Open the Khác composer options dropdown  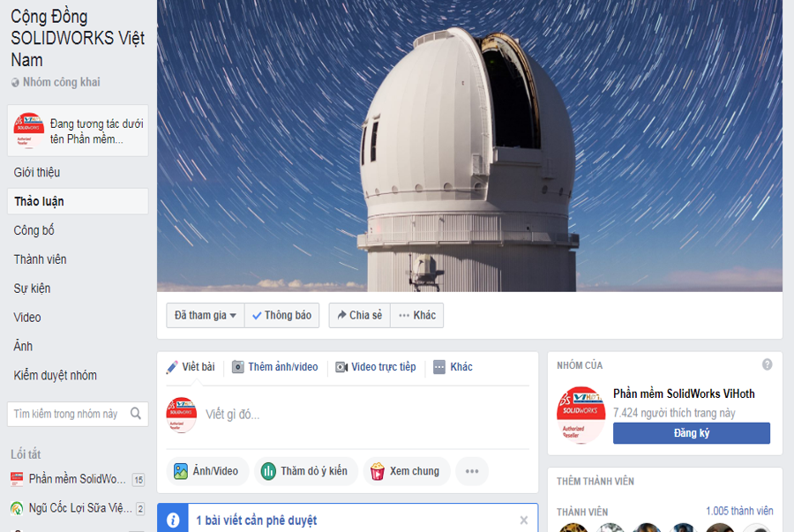point(453,367)
